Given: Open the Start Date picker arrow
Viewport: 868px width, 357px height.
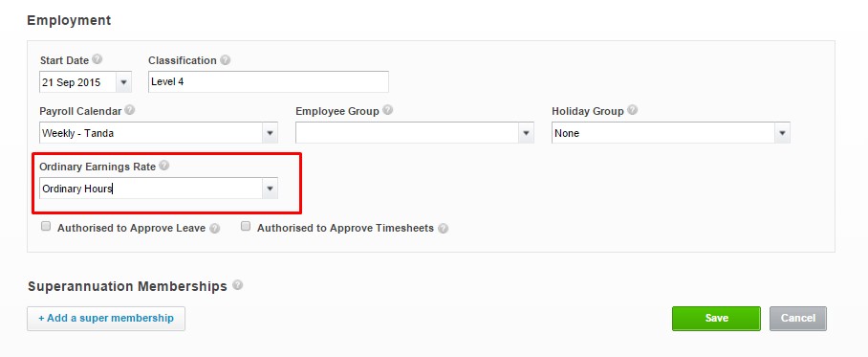Looking at the screenshot, I should pyautogui.click(x=123, y=82).
